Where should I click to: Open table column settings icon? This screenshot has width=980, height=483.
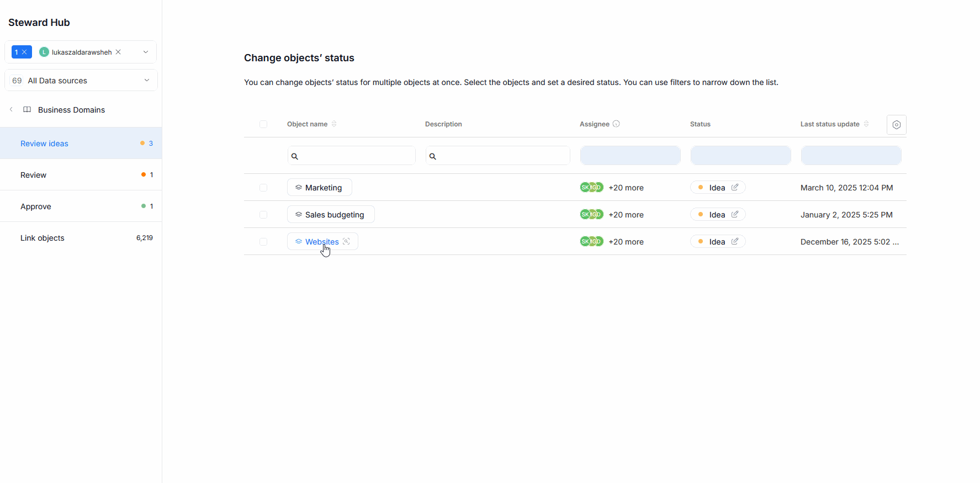pyautogui.click(x=896, y=125)
